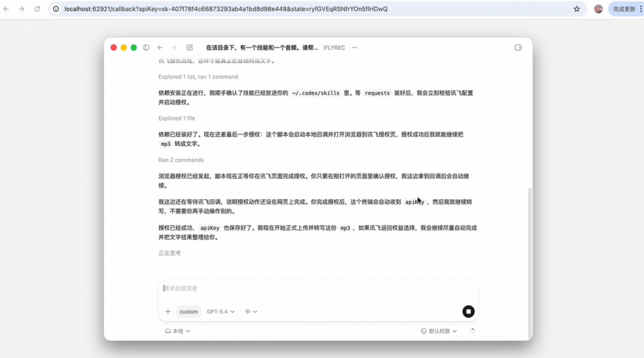
Task: Go forward in the browser
Action: [x=21, y=8]
